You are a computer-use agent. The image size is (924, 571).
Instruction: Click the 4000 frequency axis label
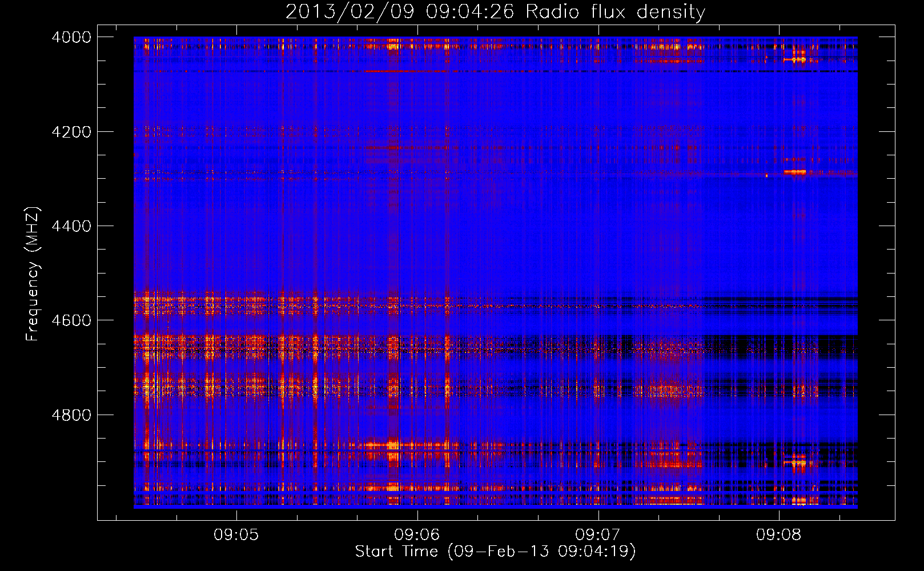71,37
